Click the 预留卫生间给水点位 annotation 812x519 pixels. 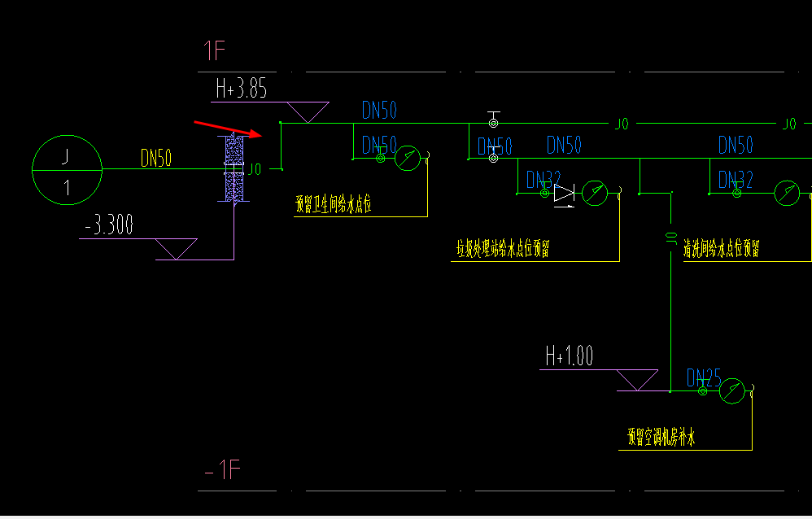click(x=334, y=204)
